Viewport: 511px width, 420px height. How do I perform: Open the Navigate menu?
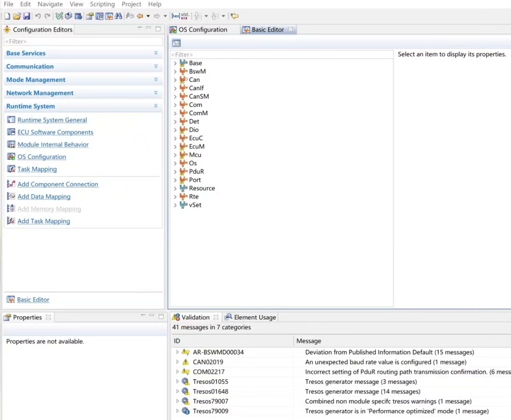pyautogui.click(x=50, y=4)
